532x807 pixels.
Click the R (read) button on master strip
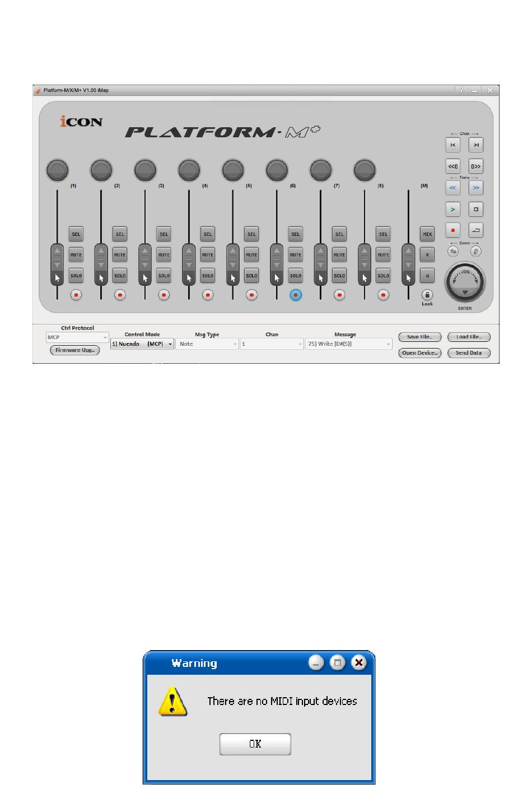pos(427,255)
